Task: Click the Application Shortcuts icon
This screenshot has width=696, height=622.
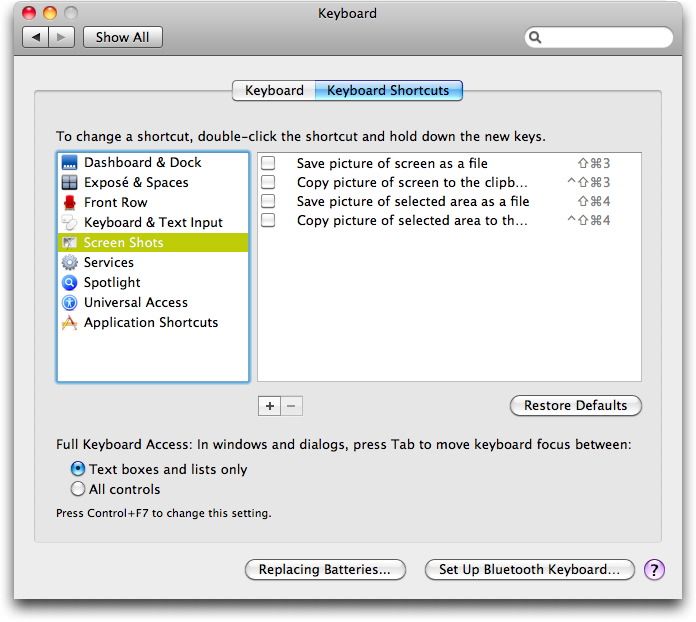Action: 69,323
